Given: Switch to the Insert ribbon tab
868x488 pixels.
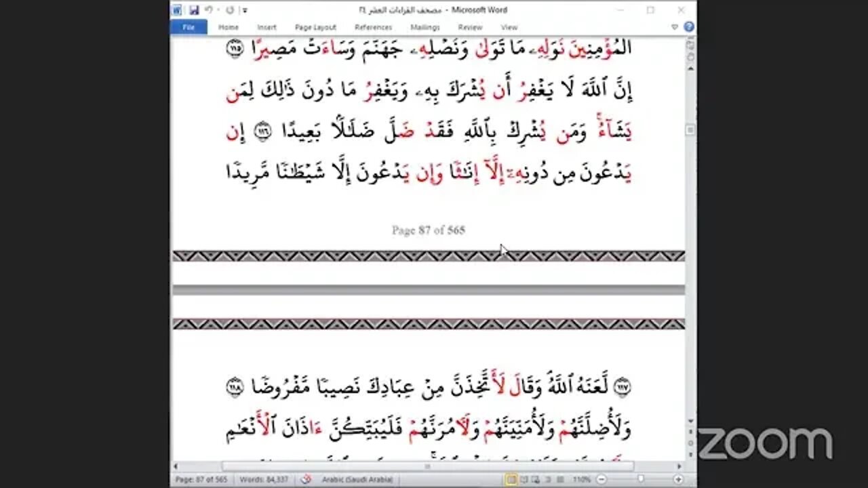Looking at the screenshot, I should tap(267, 27).
